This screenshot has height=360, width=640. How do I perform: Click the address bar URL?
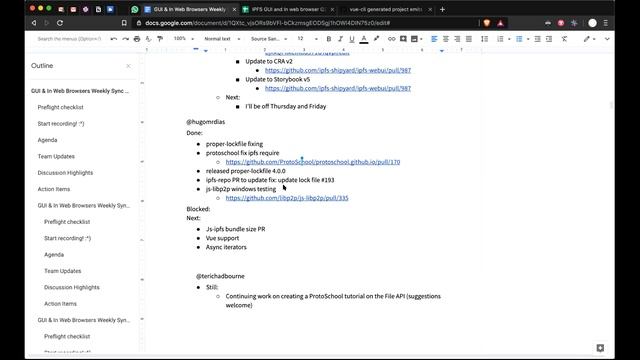coord(268,23)
